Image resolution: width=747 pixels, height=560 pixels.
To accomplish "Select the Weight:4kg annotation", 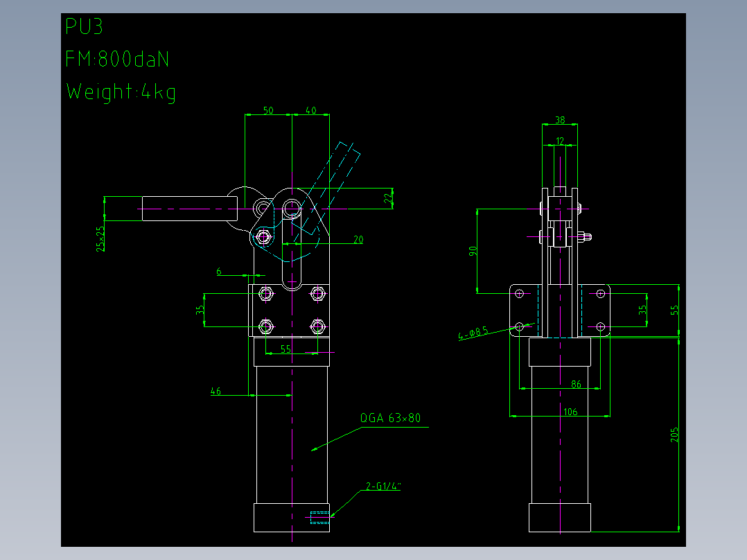I will click(x=121, y=92).
